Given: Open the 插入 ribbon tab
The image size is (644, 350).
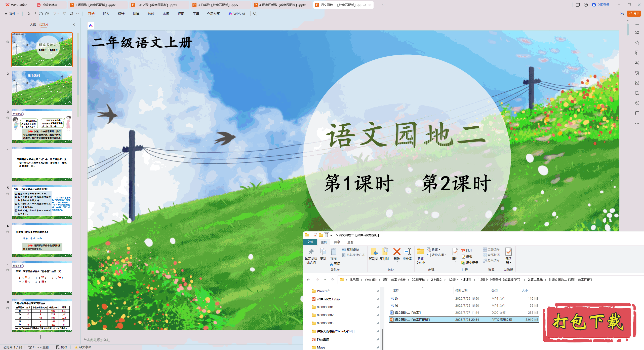Looking at the screenshot, I should [x=106, y=14].
